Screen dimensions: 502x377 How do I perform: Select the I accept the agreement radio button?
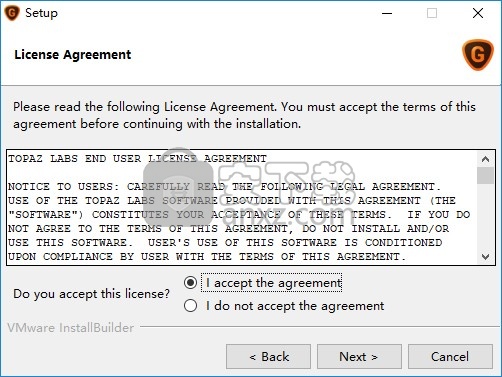point(190,283)
